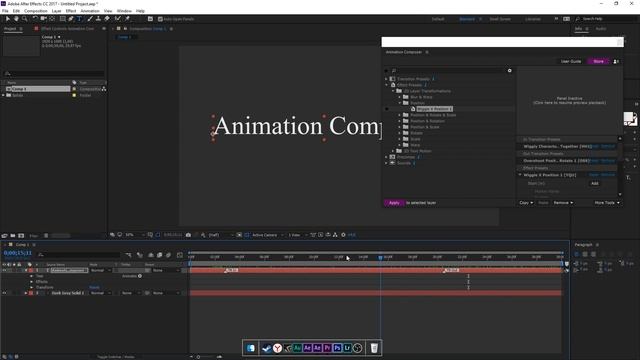Hide the Dark Gray Solid 1 layer
Viewport: 640px width, 360px height.
click(4, 293)
